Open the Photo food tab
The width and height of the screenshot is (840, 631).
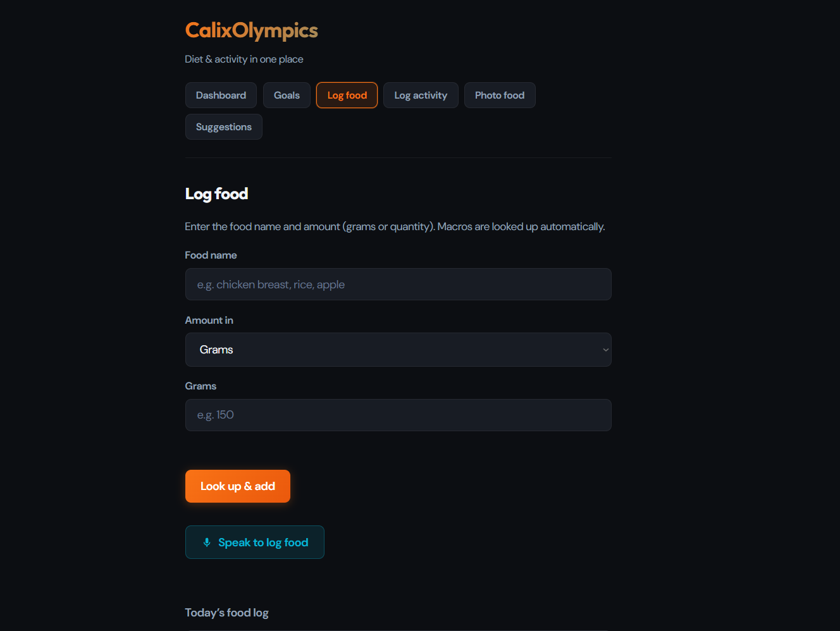499,95
